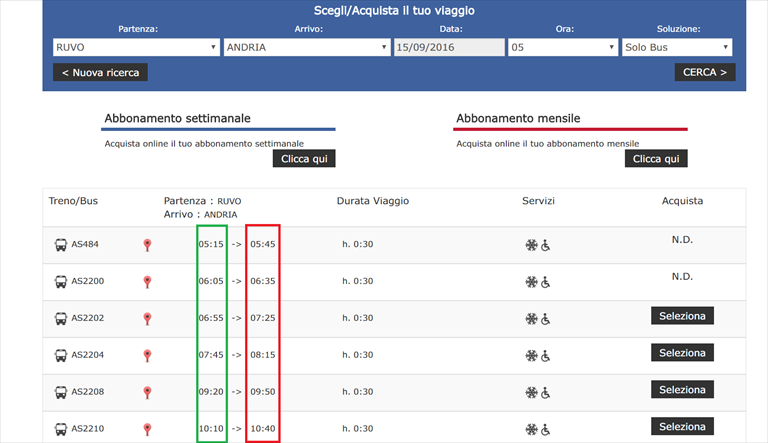The image size is (768, 443).
Task: Open the Soluzione dropdown showing Solo Bus
Action: click(677, 48)
